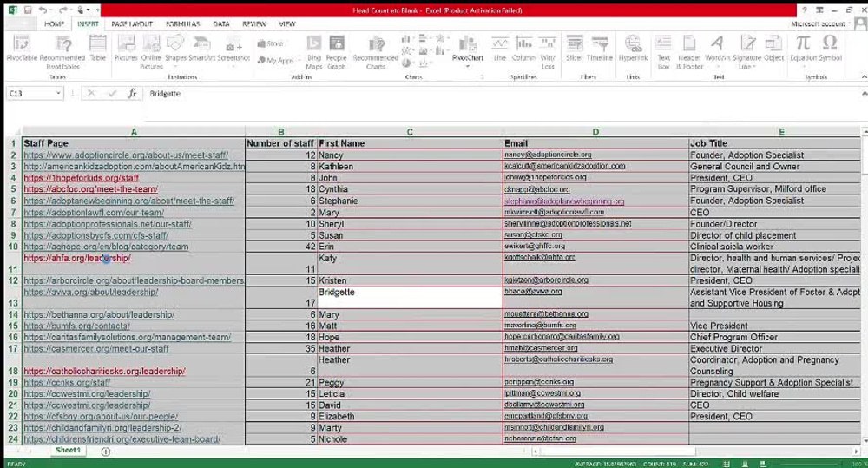Select the cell reading Executive Director
868x468 pixels.
coord(775,349)
